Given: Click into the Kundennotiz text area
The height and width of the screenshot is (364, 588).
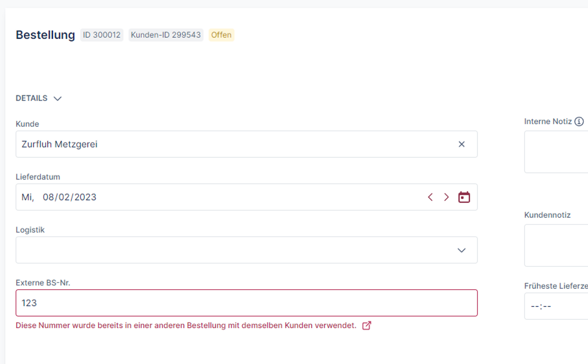Looking at the screenshot, I should (556, 245).
